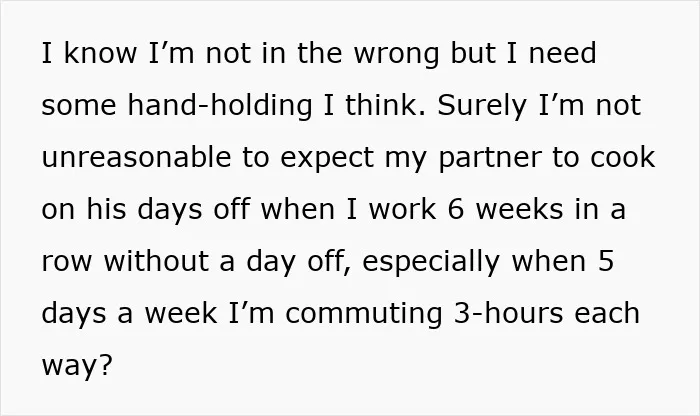Click the word 'hand-holding' in the text
Image resolution: width=700 pixels, height=416 pixels.
click(x=220, y=105)
